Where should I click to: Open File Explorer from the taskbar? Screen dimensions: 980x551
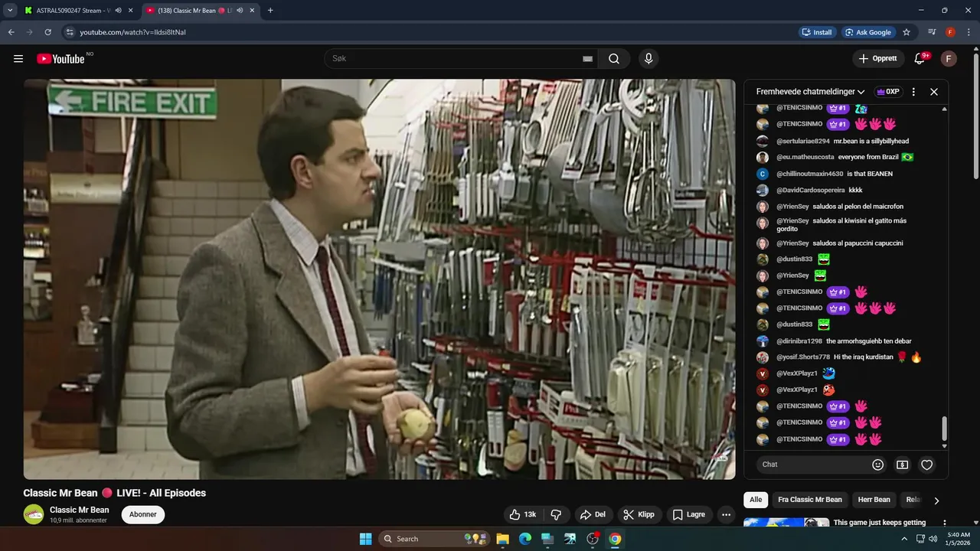[x=502, y=539]
